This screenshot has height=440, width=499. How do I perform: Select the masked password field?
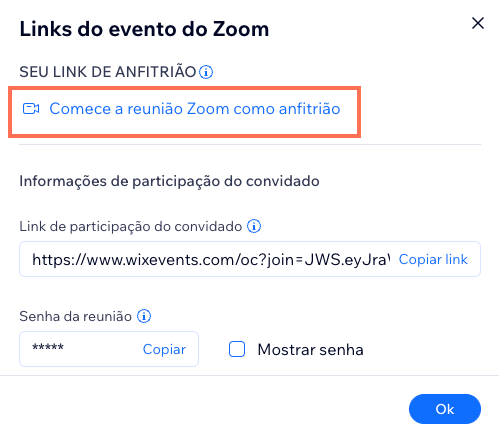(x=80, y=349)
